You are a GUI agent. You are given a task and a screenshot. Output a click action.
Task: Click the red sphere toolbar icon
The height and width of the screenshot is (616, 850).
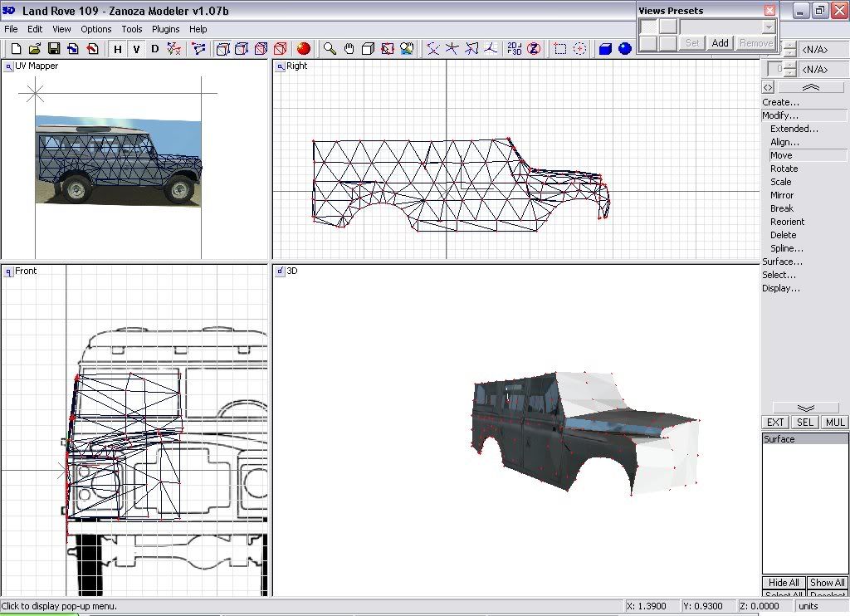click(x=304, y=49)
